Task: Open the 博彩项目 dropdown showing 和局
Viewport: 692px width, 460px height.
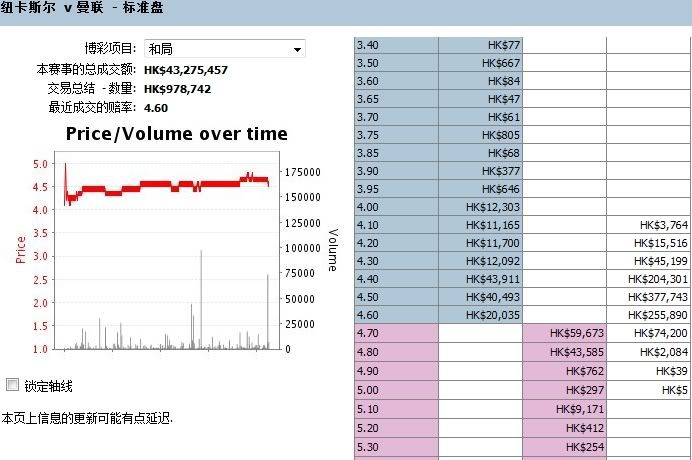Action: [223, 49]
